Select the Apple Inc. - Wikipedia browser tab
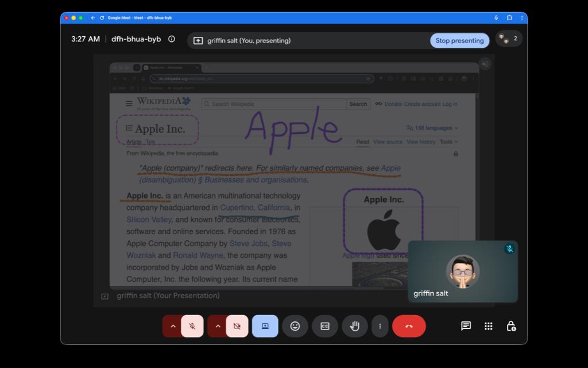588x368 pixels. coord(171,68)
